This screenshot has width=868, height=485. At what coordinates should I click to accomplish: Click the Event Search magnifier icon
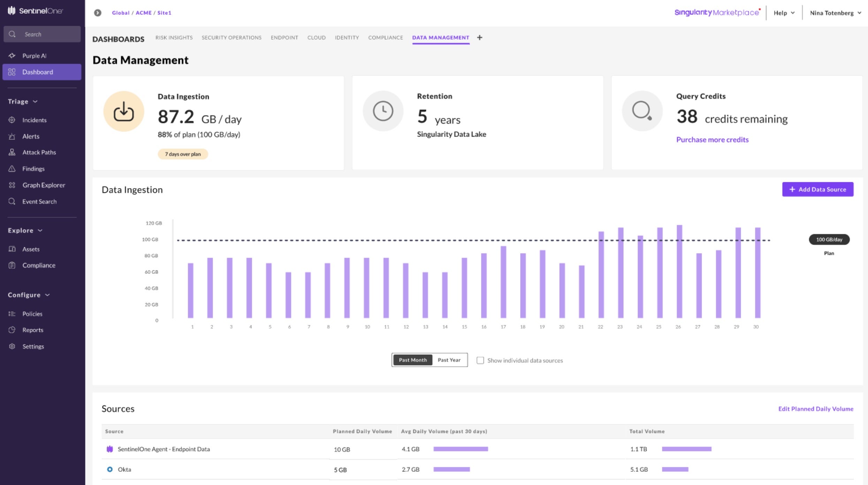pos(12,201)
